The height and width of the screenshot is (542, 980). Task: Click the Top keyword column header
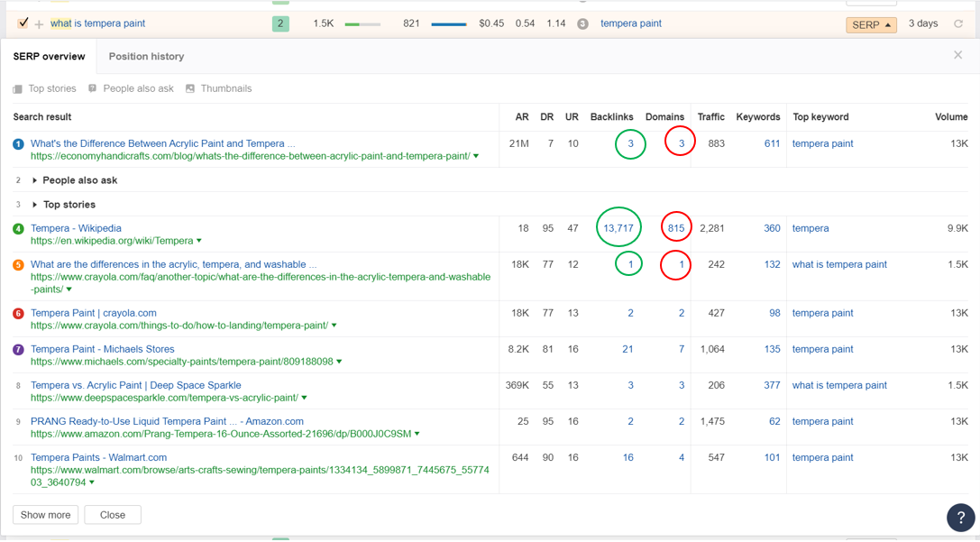pyautogui.click(x=820, y=117)
